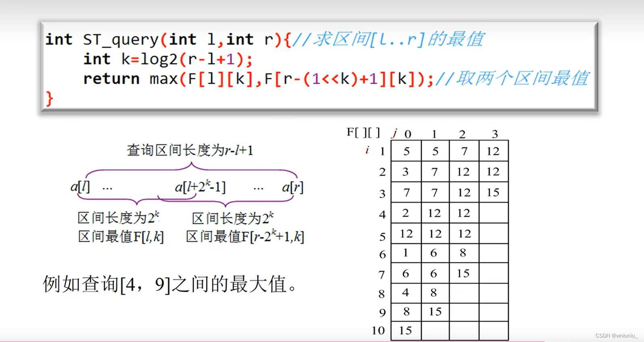Click the comment '//取两个区间最值'

(512, 79)
